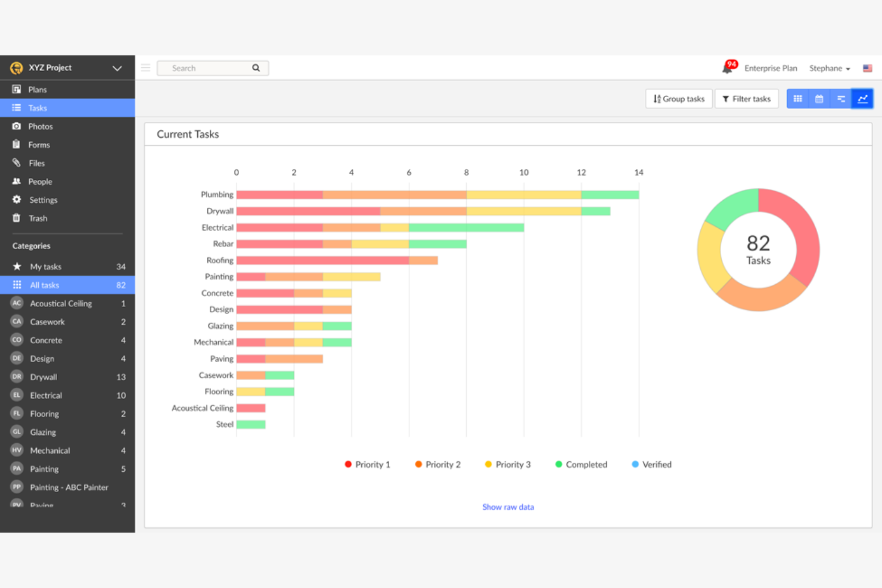
Task: Select the My tasks category
Action: click(x=45, y=266)
